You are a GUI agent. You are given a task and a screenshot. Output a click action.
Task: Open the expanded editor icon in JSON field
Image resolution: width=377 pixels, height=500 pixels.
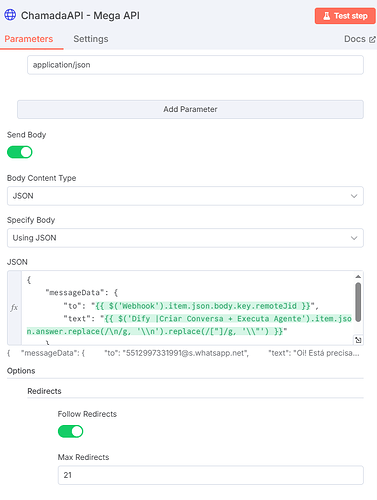[358, 340]
